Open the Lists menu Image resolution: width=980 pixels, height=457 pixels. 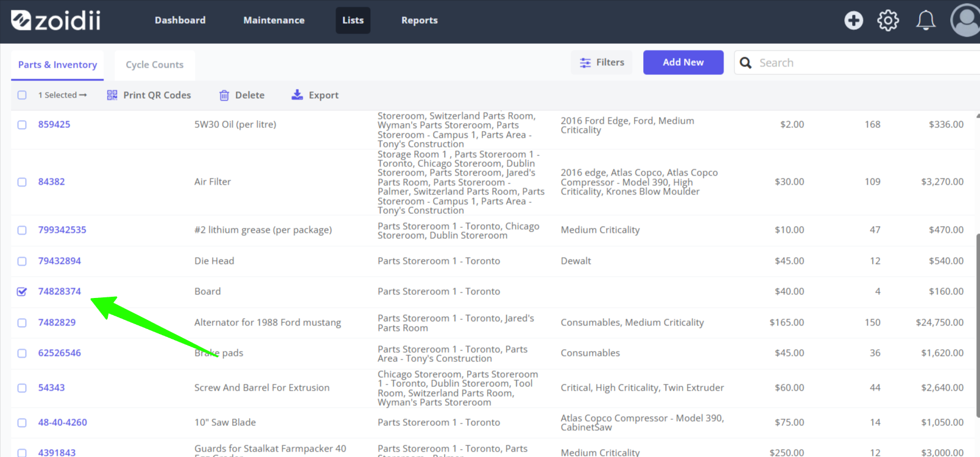pyautogui.click(x=353, y=20)
